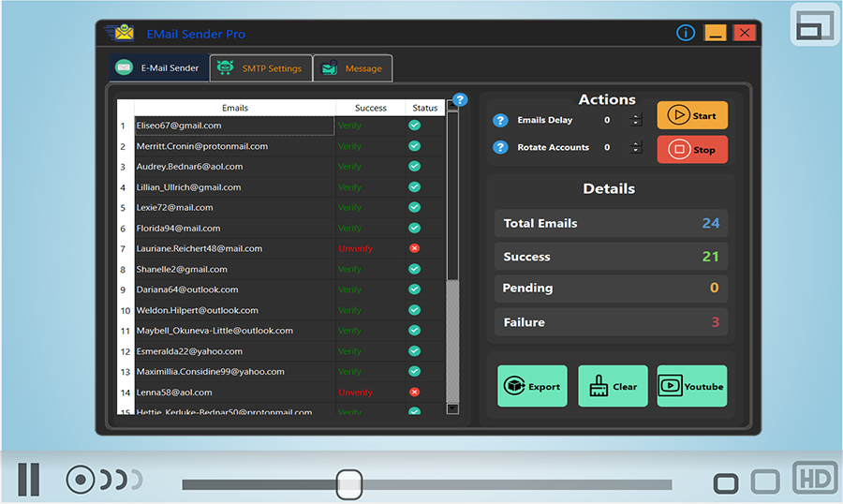The height and width of the screenshot is (504, 843).
Task: Increase the Rotate Accounts value
Action: [636, 143]
